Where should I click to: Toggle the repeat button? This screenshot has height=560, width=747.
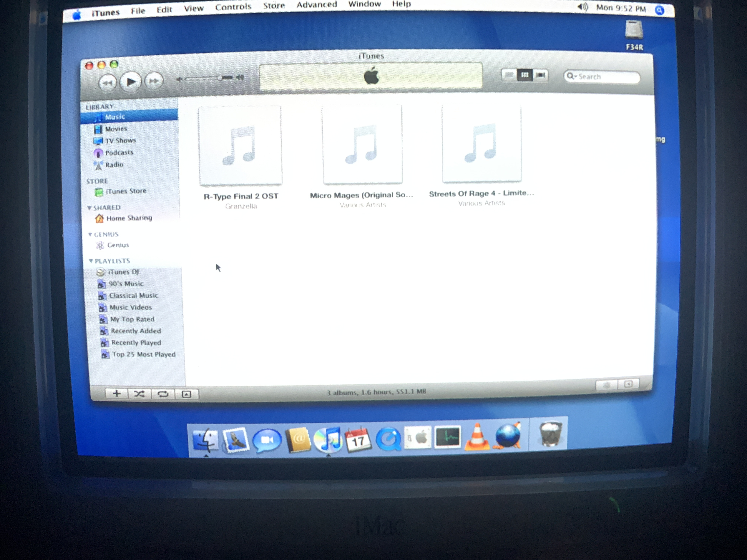point(163,394)
